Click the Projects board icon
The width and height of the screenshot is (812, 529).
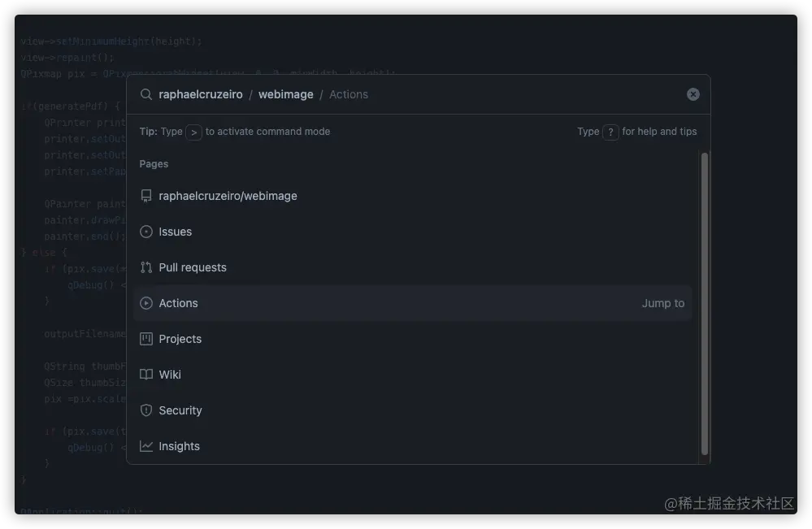click(146, 339)
